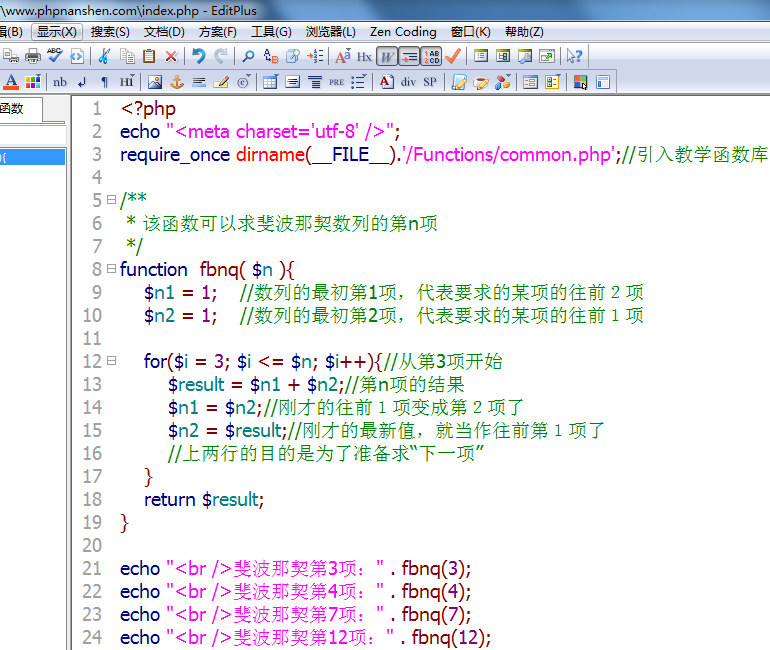770x650 pixels.
Task: Click the Java coffee cup icon
Action: (x=481, y=82)
